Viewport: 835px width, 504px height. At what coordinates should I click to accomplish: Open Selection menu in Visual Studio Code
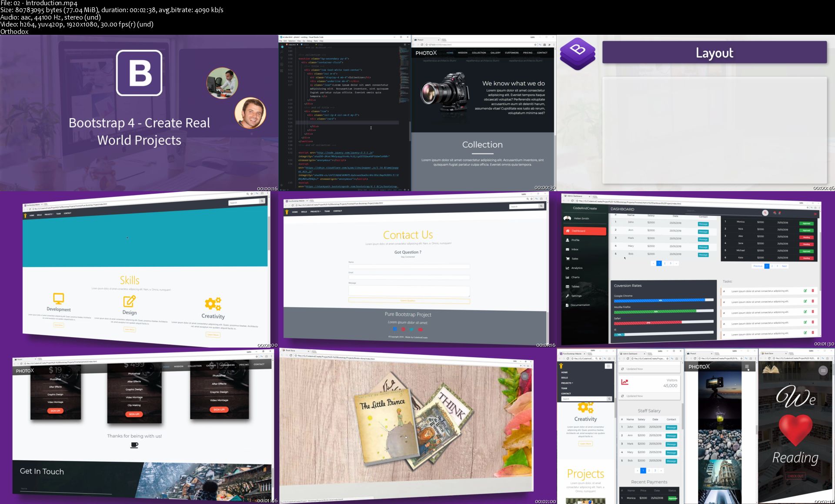point(292,41)
